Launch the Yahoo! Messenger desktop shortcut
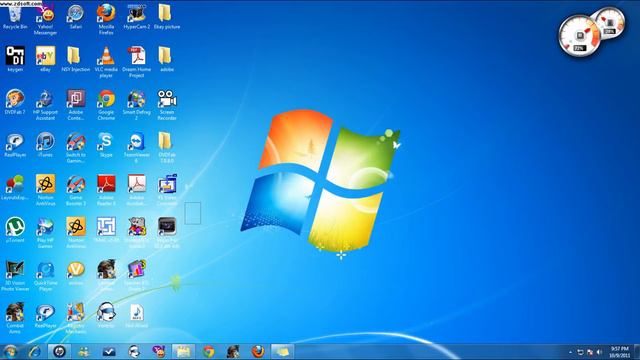Image resolution: width=640 pixels, height=360 pixels. [45, 18]
